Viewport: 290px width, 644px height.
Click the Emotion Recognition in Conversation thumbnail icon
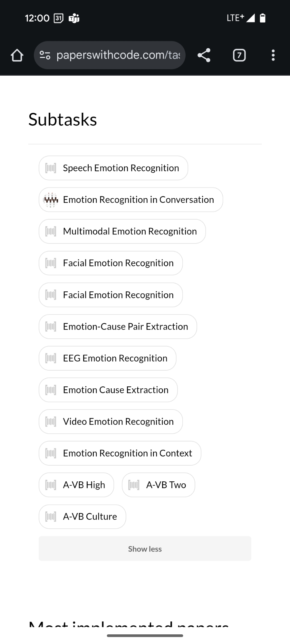tap(51, 200)
